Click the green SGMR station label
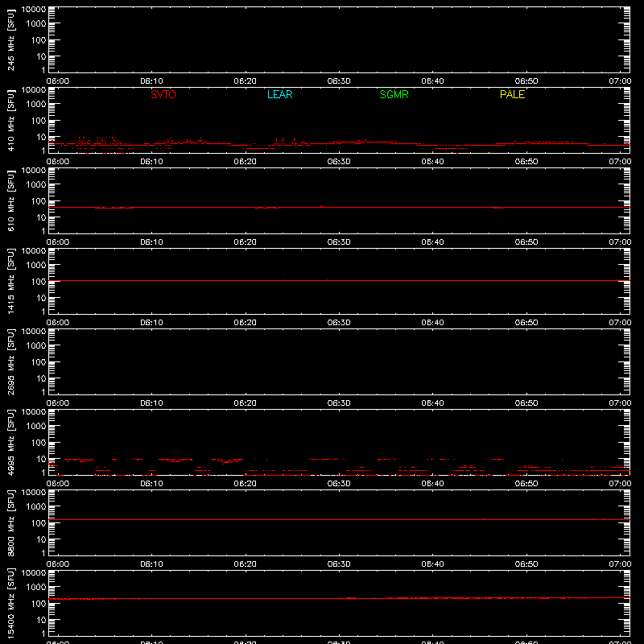Viewport: 644px width, 644px height. tap(394, 94)
